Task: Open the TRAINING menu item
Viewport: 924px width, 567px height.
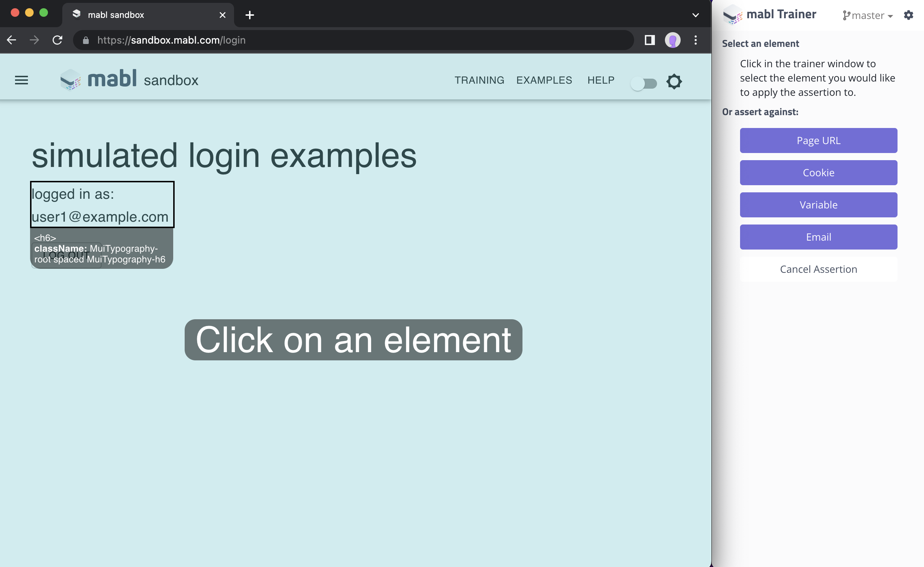Action: pyautogui.click(x=479, y=80)
